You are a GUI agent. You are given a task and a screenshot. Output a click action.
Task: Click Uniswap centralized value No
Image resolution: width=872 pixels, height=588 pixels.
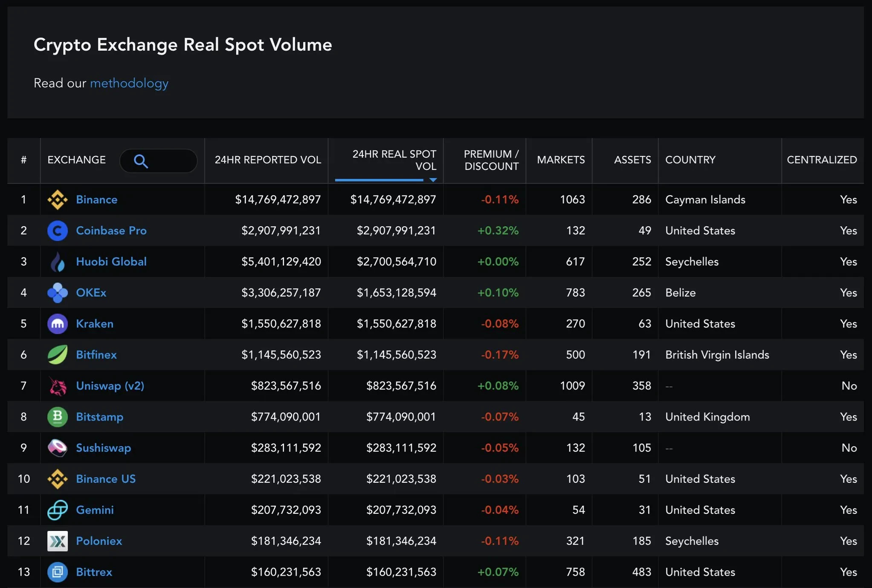[849, 386]
